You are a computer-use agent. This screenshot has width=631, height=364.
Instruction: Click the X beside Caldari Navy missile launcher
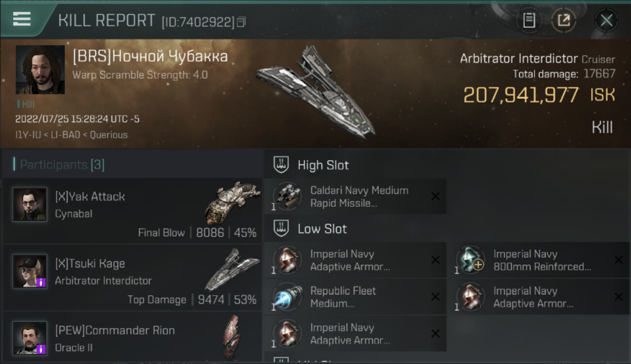(x=435, y=197)
